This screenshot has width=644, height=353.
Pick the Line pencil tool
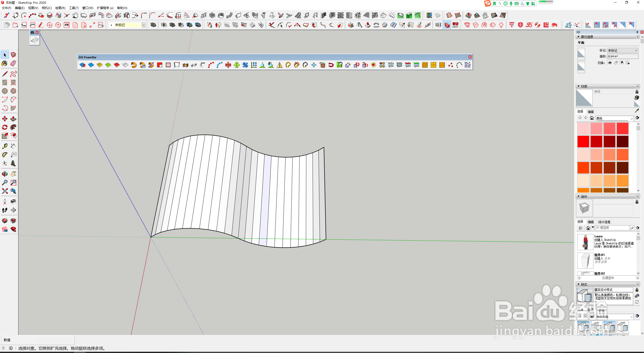[x=5, y=74]
